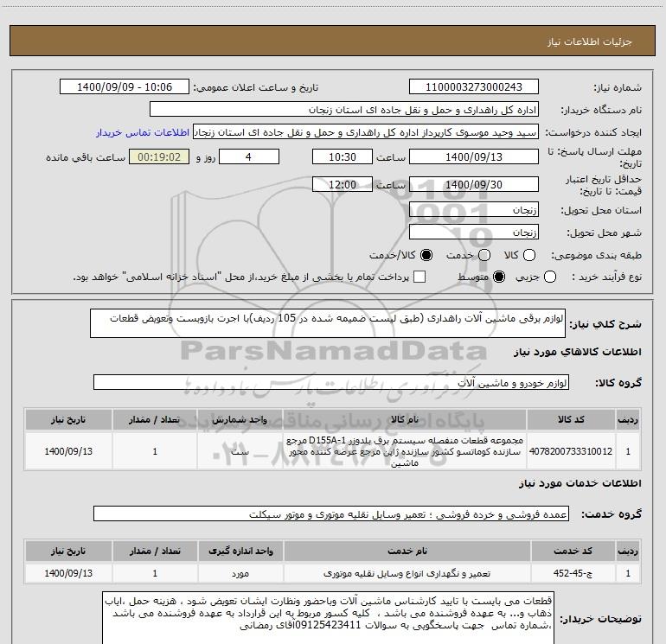Click the page title جزئیات اطلاعات نیاز

click(590, 41)
